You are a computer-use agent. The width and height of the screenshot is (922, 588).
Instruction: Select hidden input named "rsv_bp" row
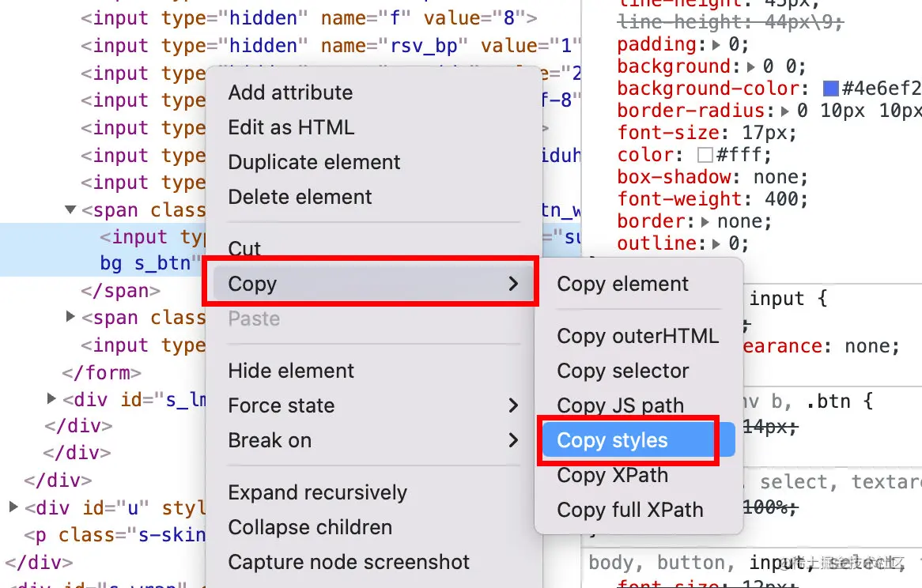pyautogui.click(x=331, y=46)
